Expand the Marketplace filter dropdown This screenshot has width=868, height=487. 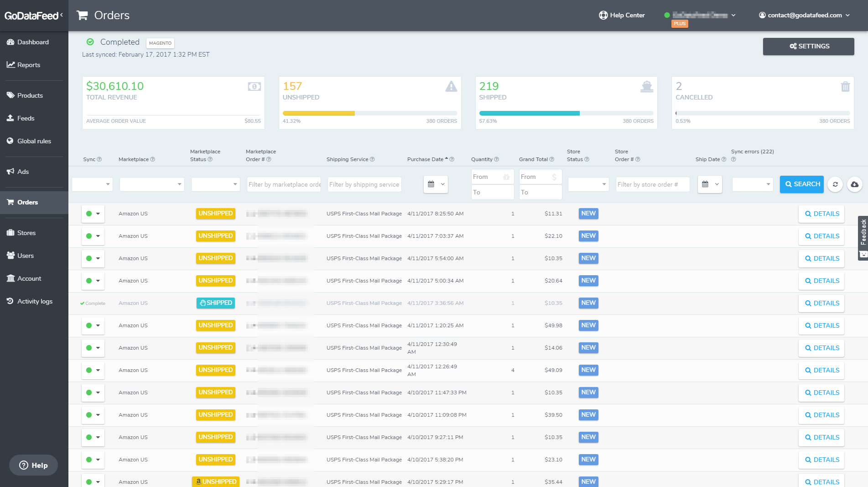point(152,184)
